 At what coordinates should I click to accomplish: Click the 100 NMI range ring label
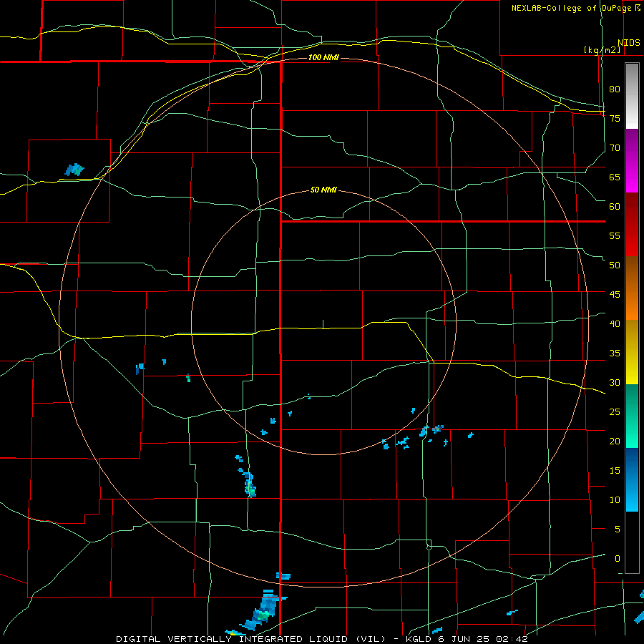click(x=323, y=57)
